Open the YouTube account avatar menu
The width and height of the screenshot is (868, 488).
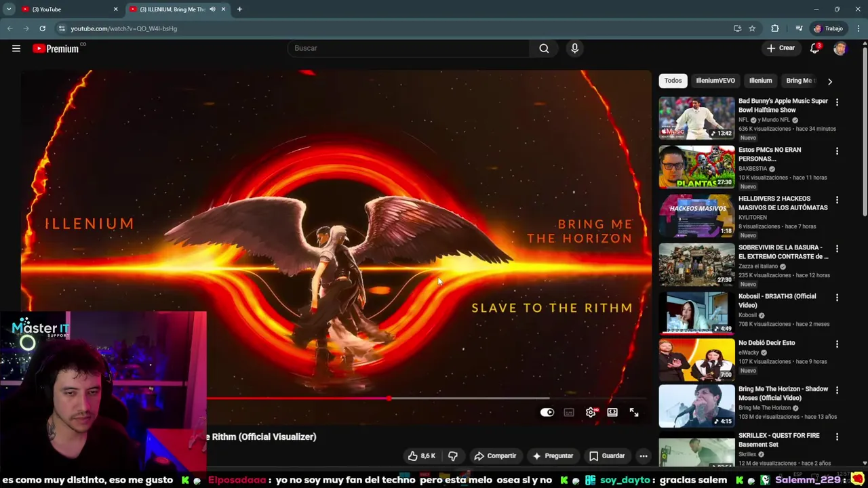pyautogui.click(x=840, y=48)
